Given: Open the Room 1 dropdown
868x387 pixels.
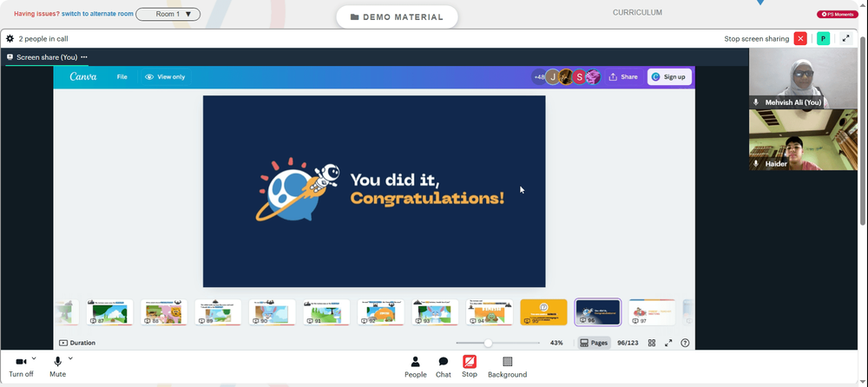Looking at the screenshot, I should click(168, 14).
